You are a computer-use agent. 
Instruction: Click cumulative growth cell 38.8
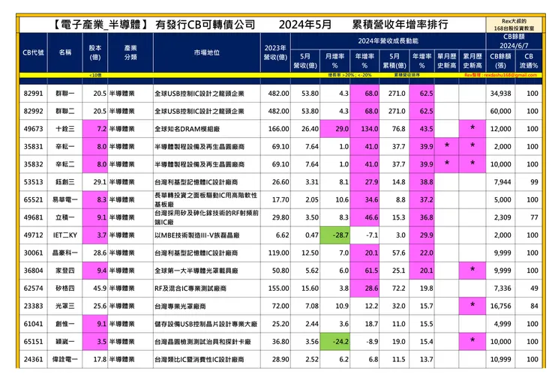(422, 182)
